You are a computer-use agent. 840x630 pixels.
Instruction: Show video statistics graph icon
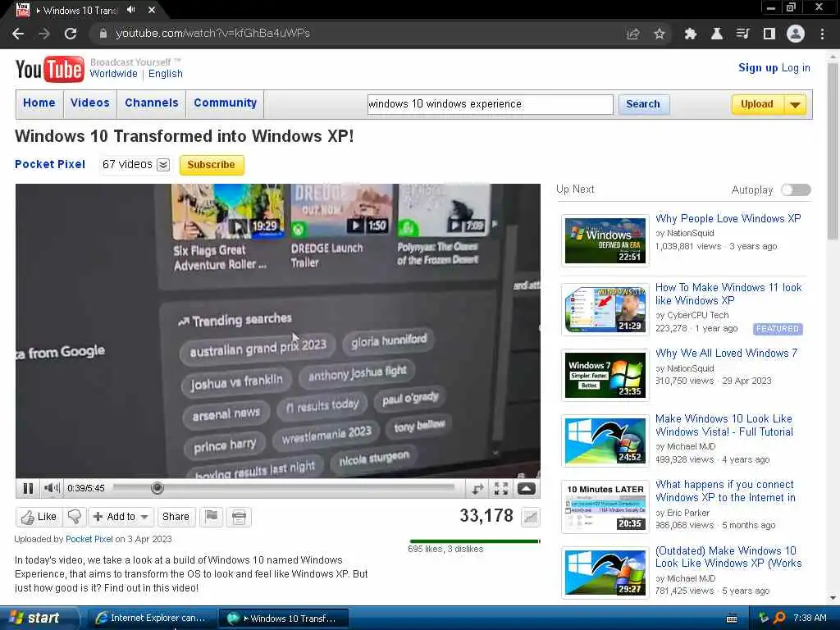(531, 517)
